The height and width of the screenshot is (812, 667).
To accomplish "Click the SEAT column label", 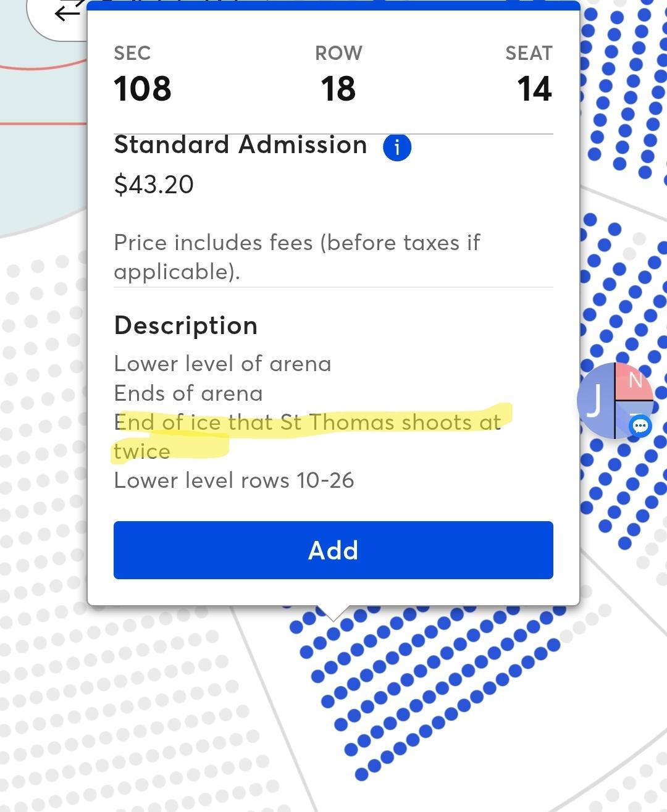I will click(529, 54).
